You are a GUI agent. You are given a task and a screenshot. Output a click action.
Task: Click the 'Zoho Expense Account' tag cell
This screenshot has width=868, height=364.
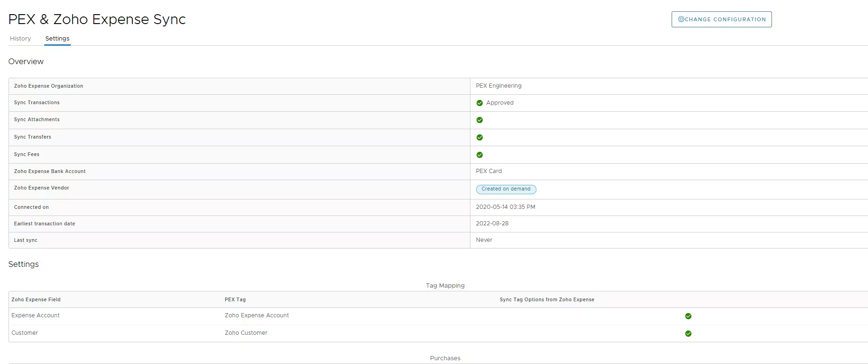[x=257, y=315]
